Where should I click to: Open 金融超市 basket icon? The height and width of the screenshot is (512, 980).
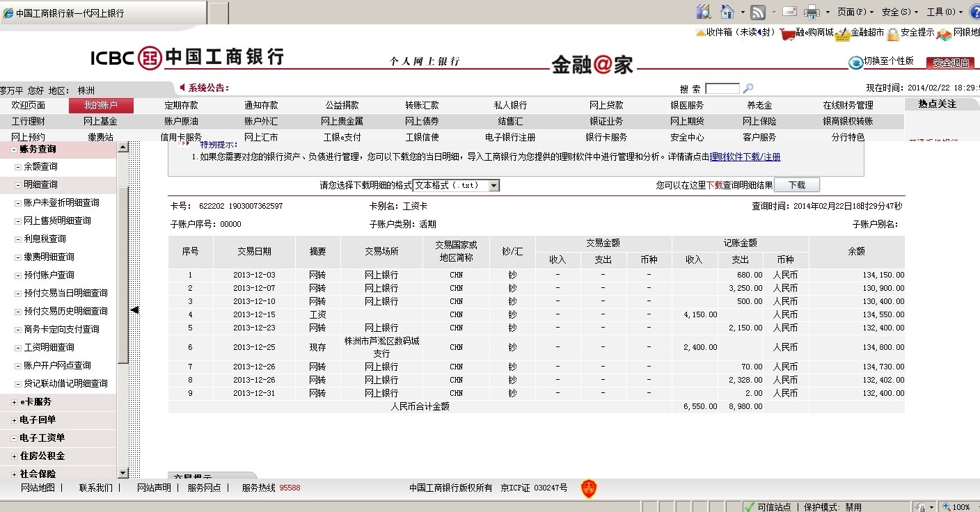pyautogui.click(x=842, y=34)
